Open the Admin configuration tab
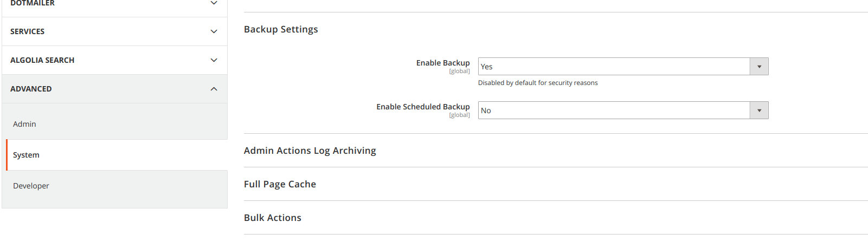 click(24, 124)
